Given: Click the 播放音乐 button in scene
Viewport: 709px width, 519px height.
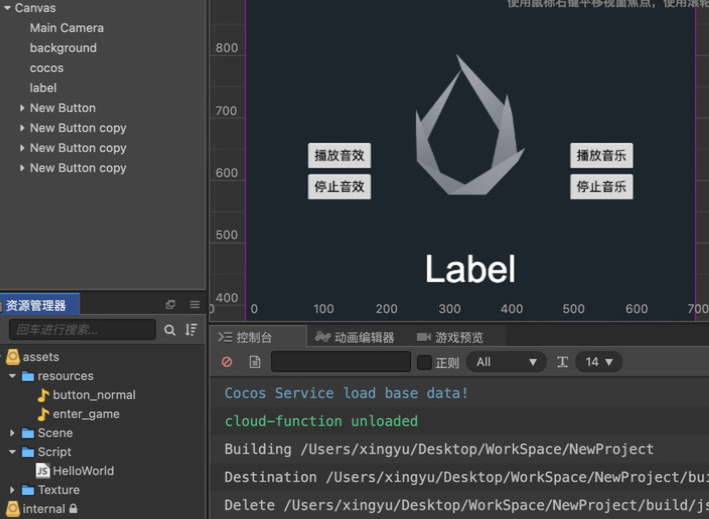Looking at the screenshot, I should coord(601,156).
